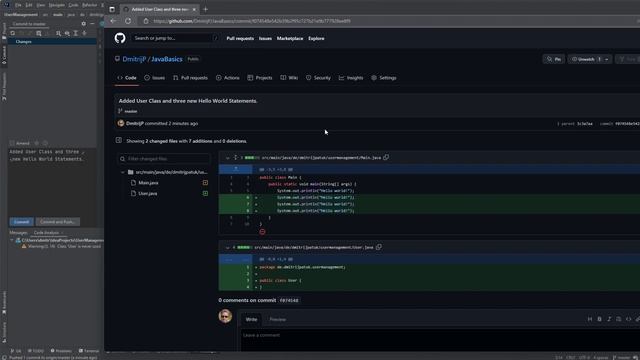Refresh the browser page
Screen dimensions: 640x360
(128, 21)
